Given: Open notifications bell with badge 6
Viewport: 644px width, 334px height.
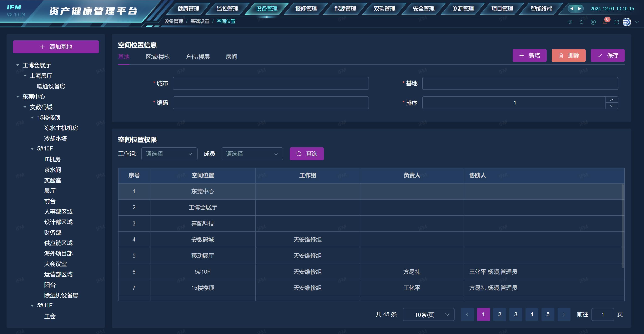Looking at the screenshot, I should 605,22.
